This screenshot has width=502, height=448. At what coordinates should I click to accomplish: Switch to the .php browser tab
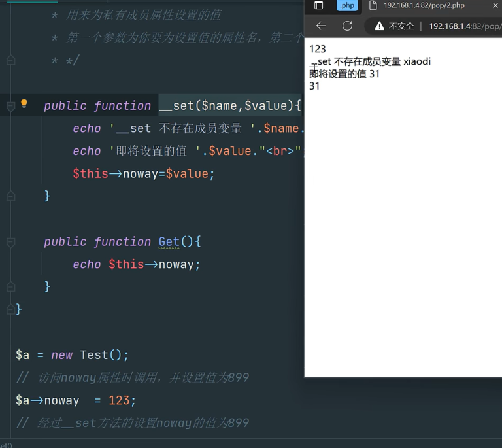point(347,6)
